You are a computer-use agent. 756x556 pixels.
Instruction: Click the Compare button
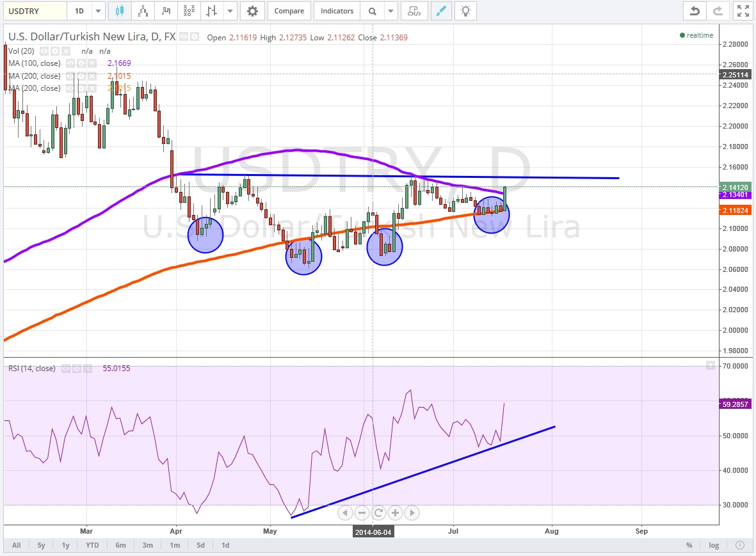(x=289, y=11)
